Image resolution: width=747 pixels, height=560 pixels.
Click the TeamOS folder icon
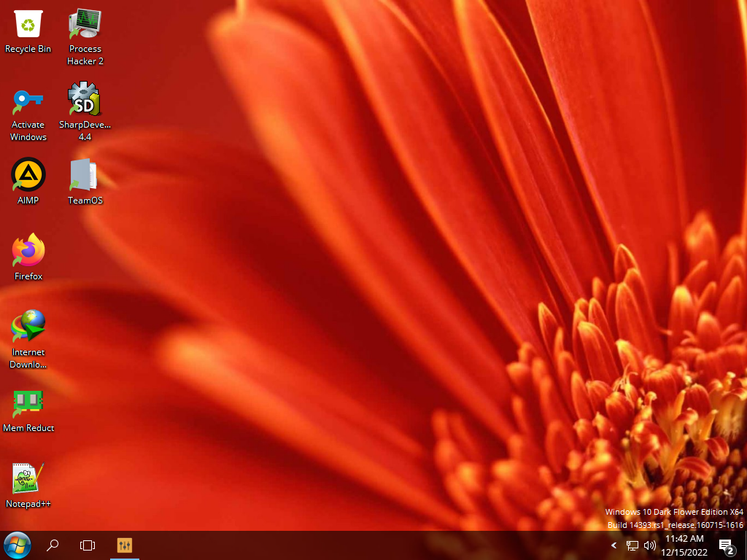(x=85, y=176)
